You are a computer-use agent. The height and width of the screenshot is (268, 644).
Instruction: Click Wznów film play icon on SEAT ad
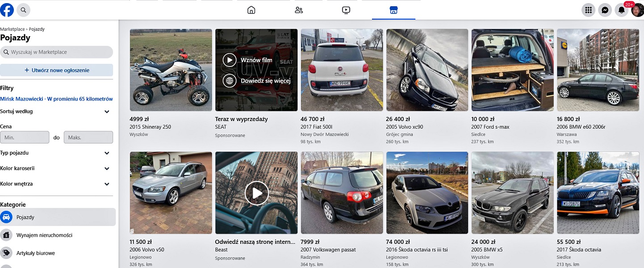pyautogui.click(x=230, y=60)
